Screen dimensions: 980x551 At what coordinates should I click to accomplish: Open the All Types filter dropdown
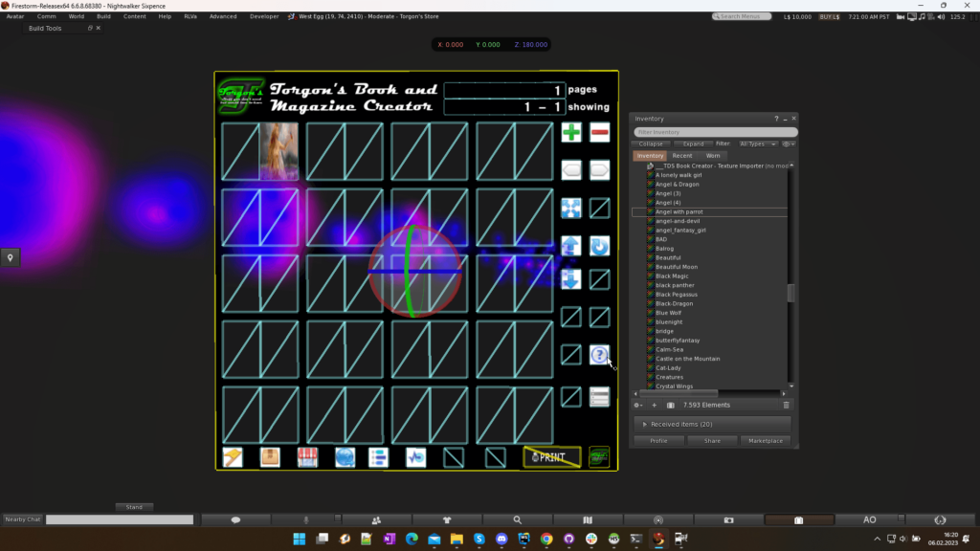pyautogui.click(x=758, y=143)
